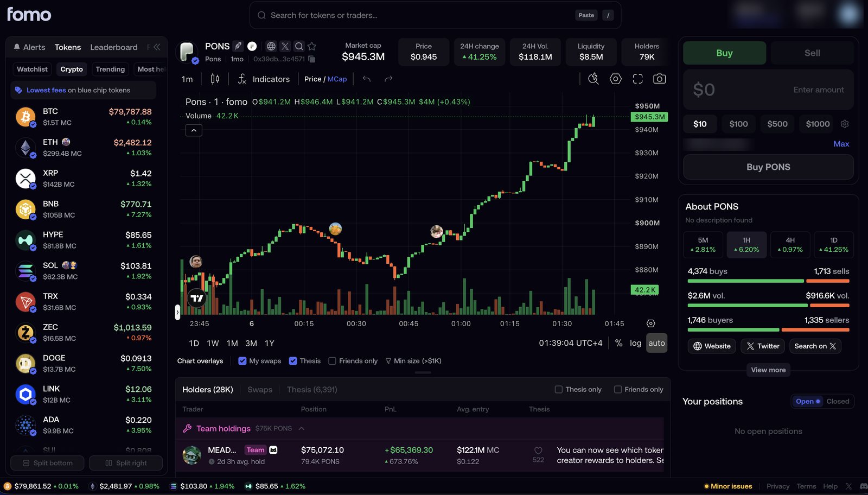Image resolution: width=868 pixels, height=495 pixels.
Task: Select the $100 quick amount button
Action: 738,124
